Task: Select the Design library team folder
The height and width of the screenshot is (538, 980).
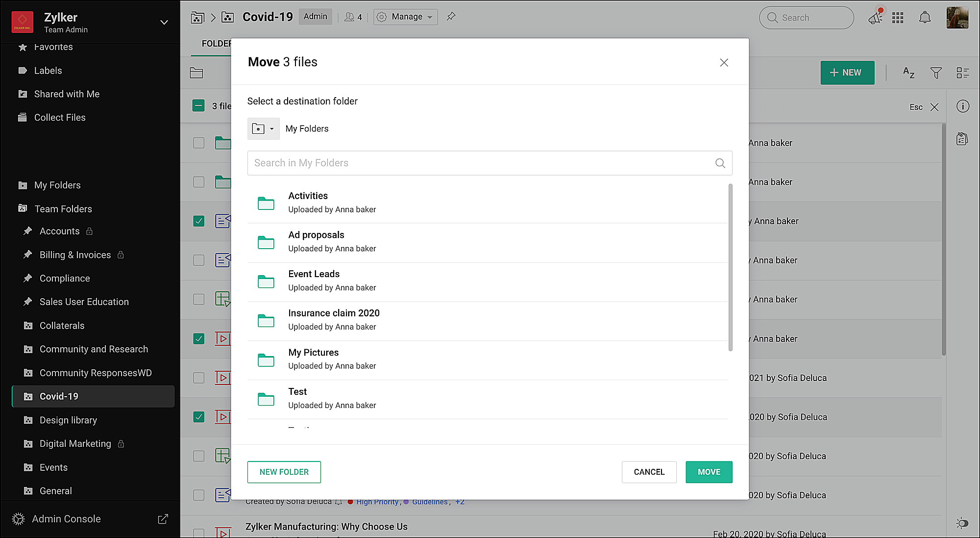Action: click(x=68, y=420)
